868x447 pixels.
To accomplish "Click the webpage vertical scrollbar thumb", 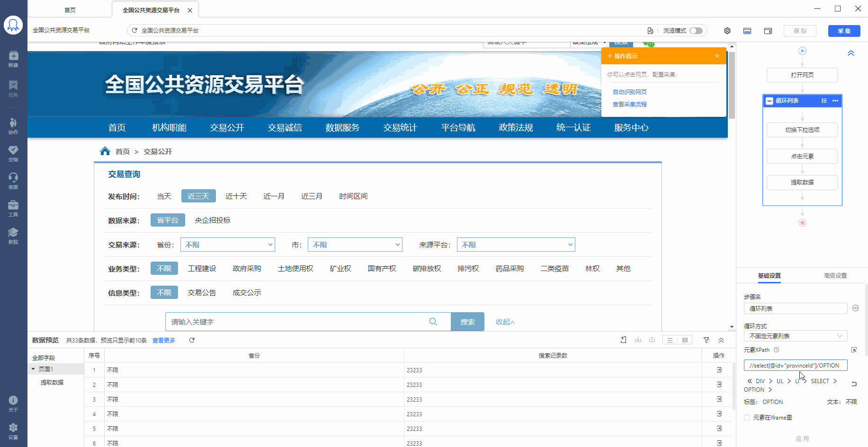I will click(732, 85).
